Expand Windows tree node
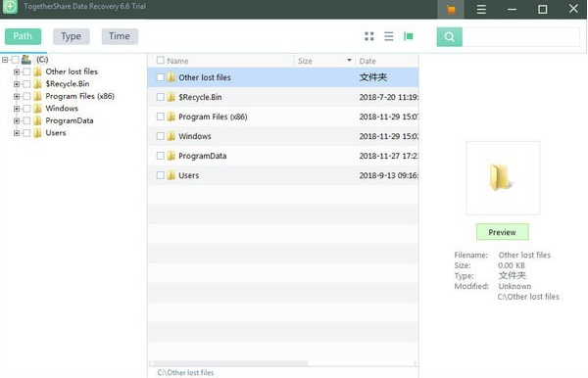The height and width of the screenshot is (378, 588). (x=17, y=109)
